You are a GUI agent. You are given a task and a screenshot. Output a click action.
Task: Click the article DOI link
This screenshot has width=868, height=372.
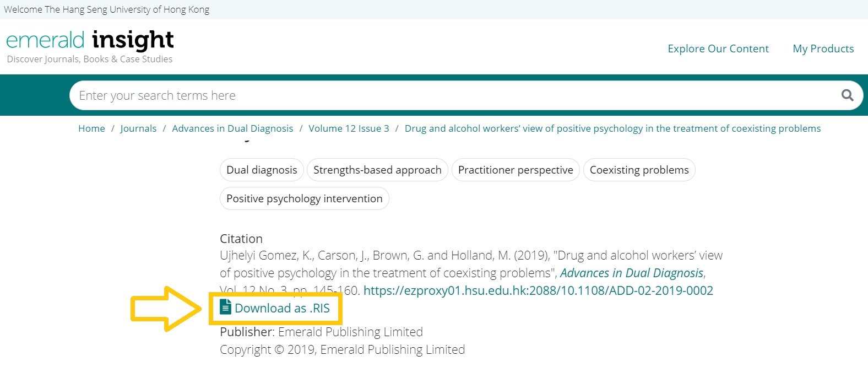coord(539,290)
